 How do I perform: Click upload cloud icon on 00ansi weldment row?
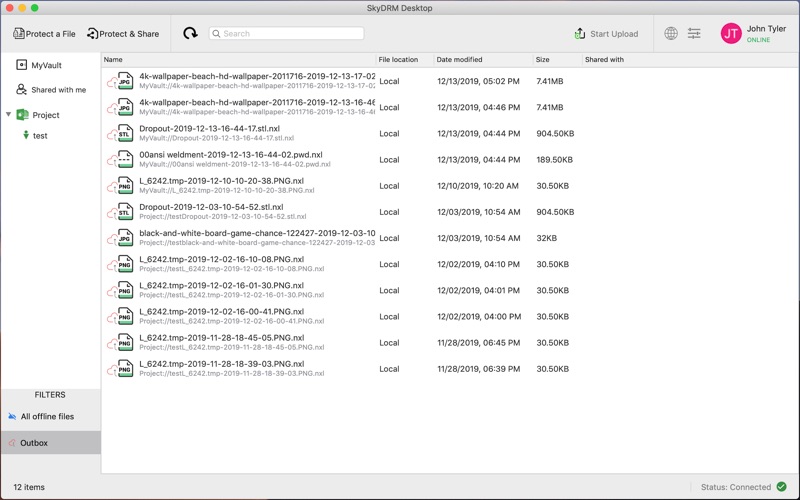(112, 161)
